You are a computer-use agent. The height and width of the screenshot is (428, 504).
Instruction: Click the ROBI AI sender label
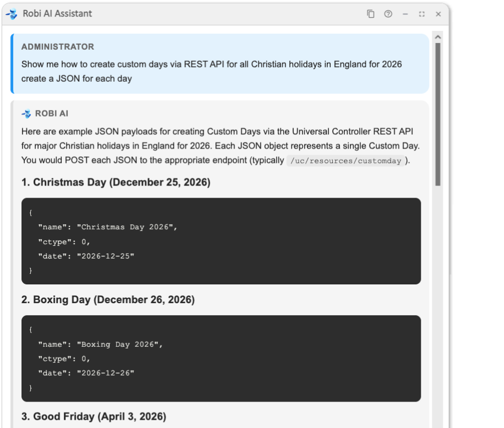coord(51,114)
